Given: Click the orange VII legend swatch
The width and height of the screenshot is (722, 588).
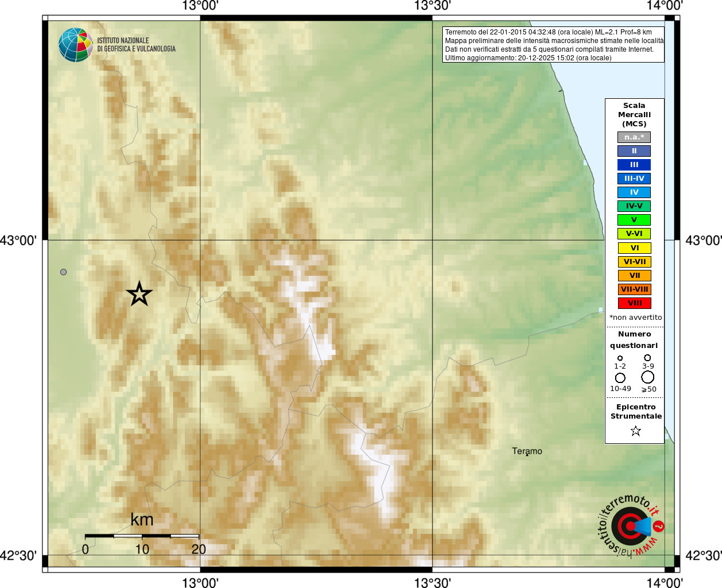Looking at the screenshot, I should point(634,276).
